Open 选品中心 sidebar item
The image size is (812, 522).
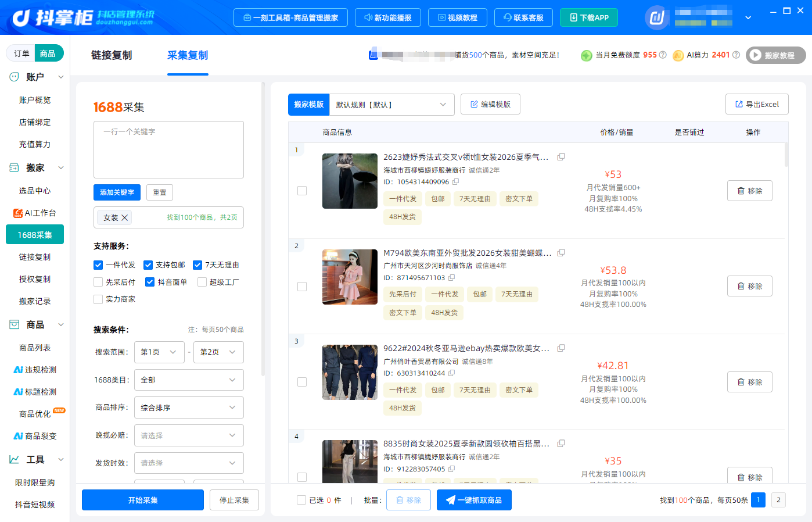[x=35, y=191]
